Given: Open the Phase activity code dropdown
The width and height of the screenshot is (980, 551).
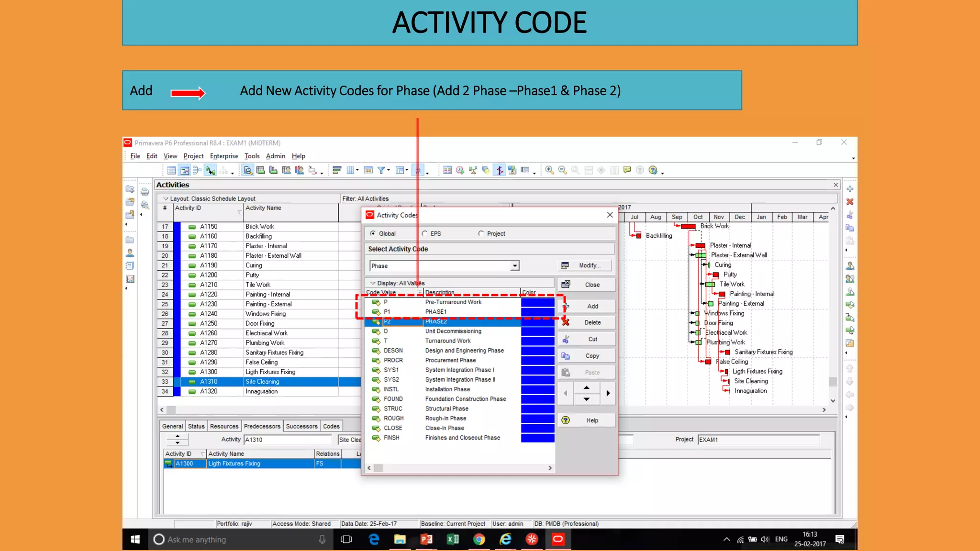Looking at the screenshot, I should 514,266.
